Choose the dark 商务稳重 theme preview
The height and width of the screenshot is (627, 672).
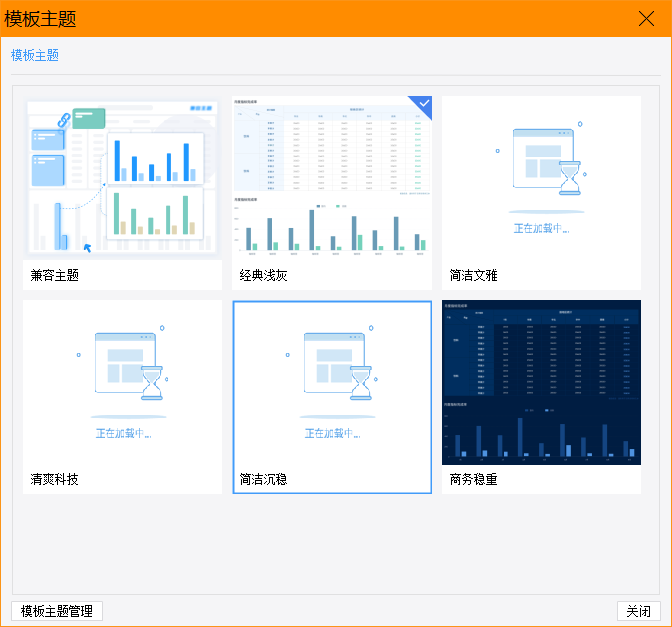pyautogui.click(x=541, y=382)
